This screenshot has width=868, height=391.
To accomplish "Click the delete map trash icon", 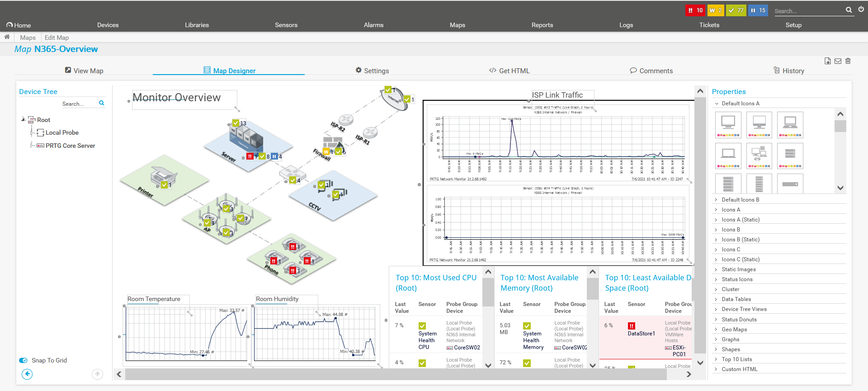I will coord(848,61).
